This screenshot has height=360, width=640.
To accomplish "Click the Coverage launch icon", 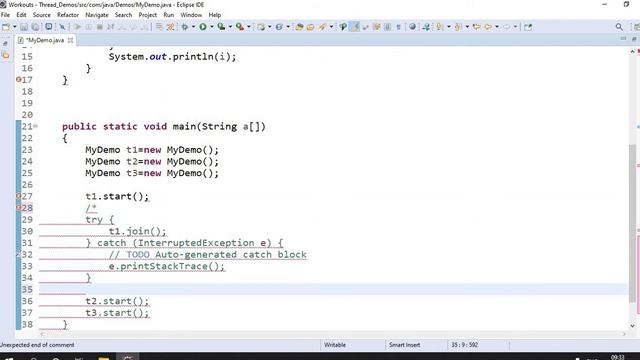I will 221,27.
